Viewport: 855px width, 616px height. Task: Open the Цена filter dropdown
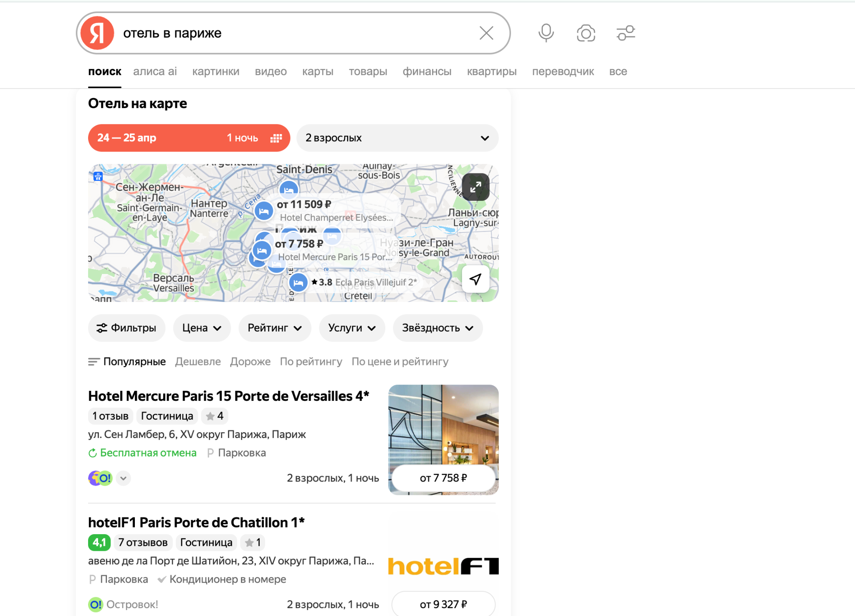[202, 328]
